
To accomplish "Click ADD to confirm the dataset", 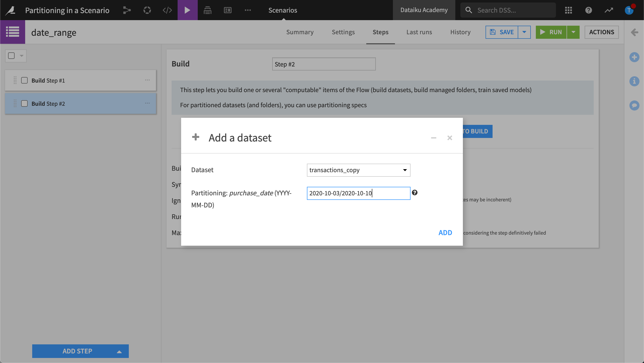I will click(445, 232).
